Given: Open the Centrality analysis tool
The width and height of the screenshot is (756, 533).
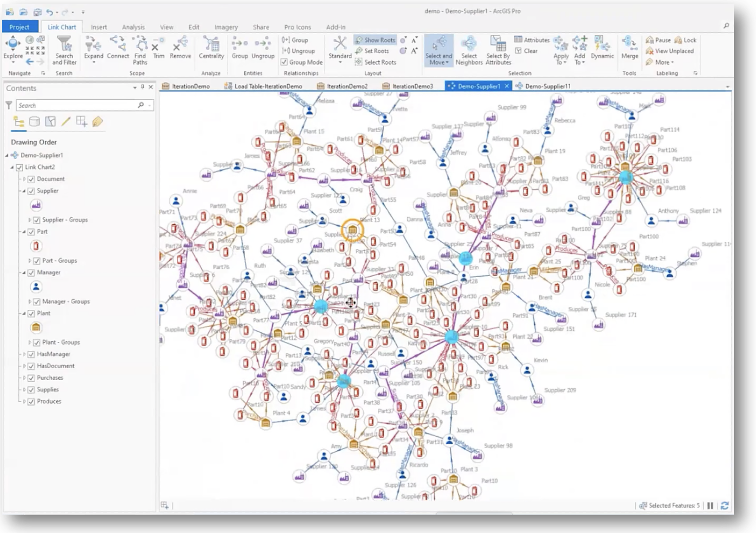Looking at the screenshot, I should (x=211, y=48).
